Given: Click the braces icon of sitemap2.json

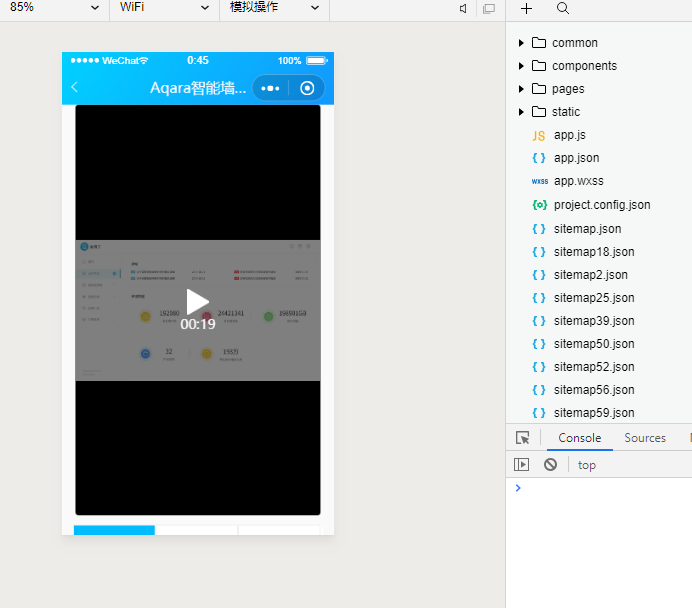Looking at the screenshot, I should coord(539,275).
